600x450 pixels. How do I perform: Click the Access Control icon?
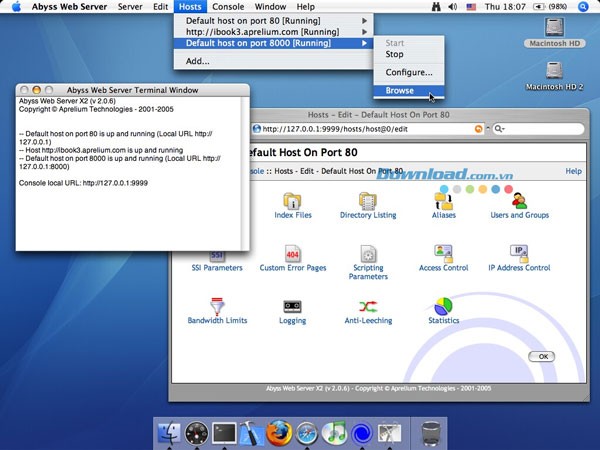coord(444,254)
